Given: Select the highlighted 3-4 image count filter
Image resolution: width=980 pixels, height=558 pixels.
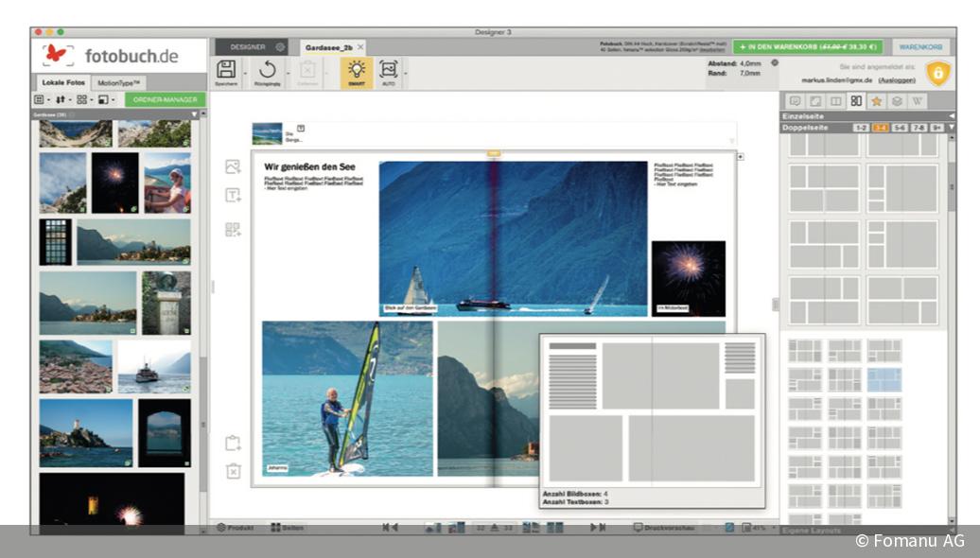Looking at the screenshot, I should coord(880,128).
